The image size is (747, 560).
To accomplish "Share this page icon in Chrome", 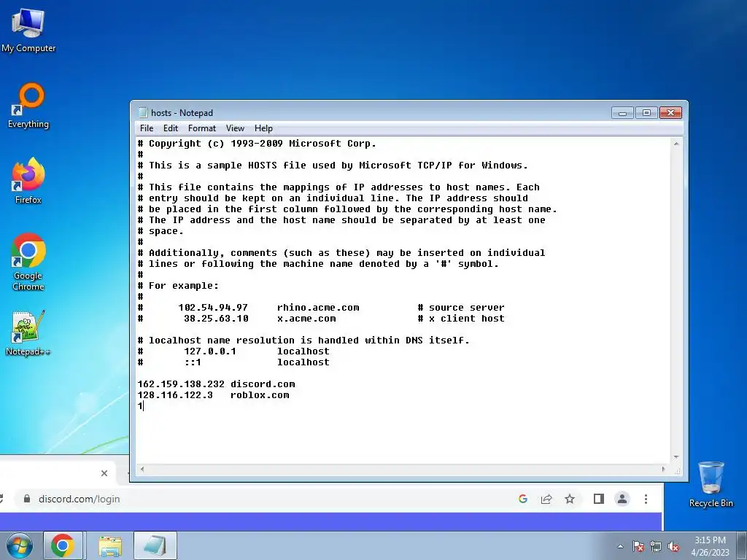I will click(546, 499).
